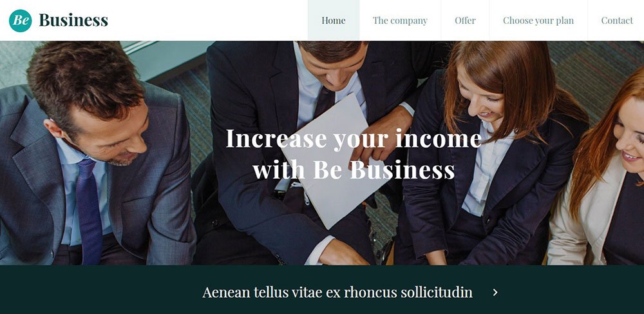The image size is (644, 314).
Task: Click the "Increase your income" headline line
Action: click(x=354, y=139)
